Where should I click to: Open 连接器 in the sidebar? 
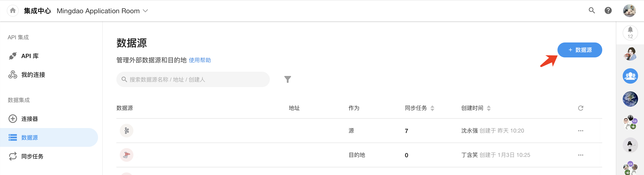tap(29, 119)
